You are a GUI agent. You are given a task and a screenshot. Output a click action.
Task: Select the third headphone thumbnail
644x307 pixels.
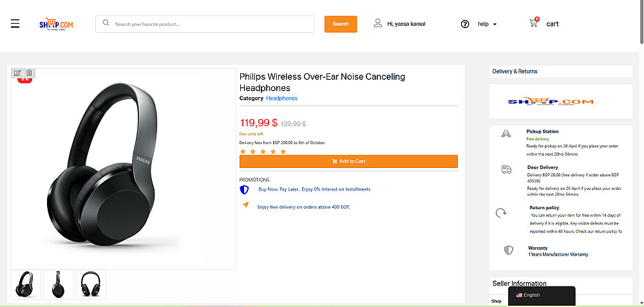coord(91,284)
